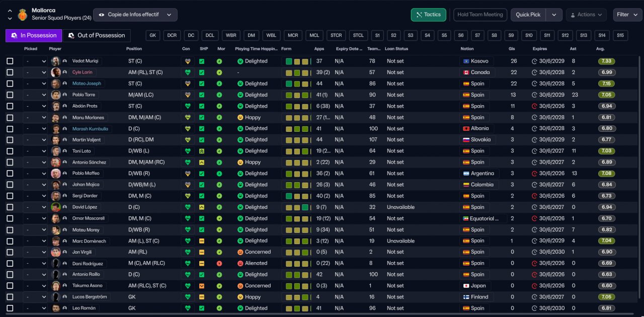Tick the checkbox beside Lucas Bergström
This screenshot has width=644, height=317.
pos(10,297)
